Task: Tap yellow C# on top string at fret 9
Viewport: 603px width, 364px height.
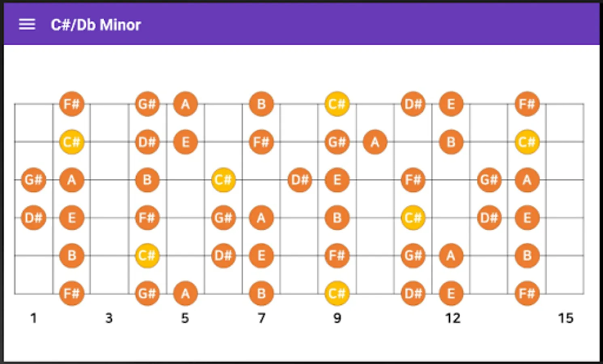Action: coord(337,104)
